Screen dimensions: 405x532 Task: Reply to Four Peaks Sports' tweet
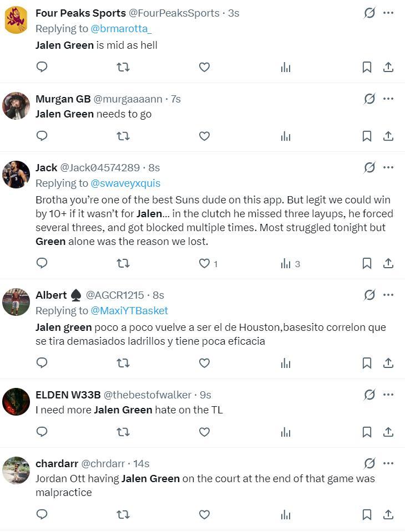coord(42,67)
